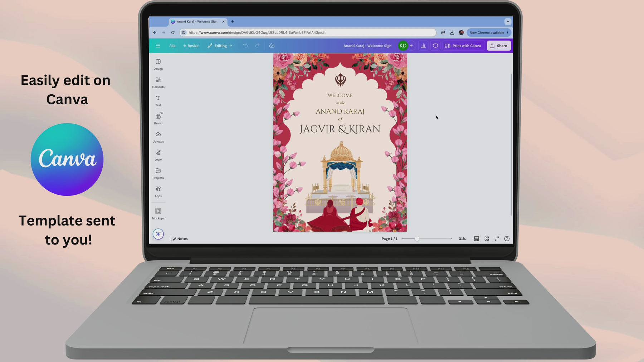The height and width of the screenshot is (362, 644).
Task: Click the KD user avatar
Action: 403,46
